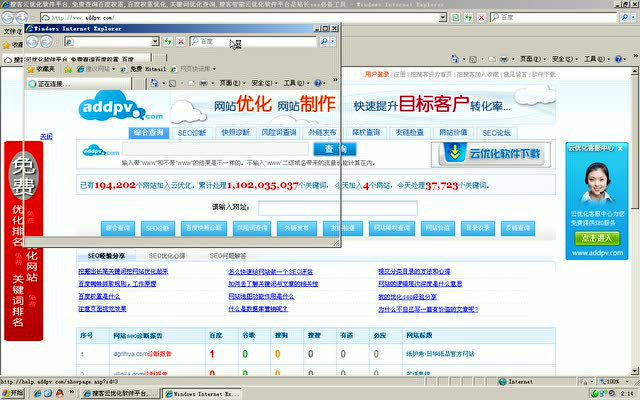Click scrollbar down arrow of back window
The height and width of the screenshot is (400, 640).
pos(635,371)
